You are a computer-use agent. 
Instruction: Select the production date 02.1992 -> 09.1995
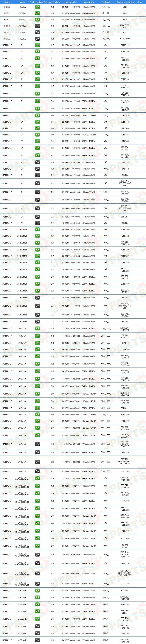point(71,321)
